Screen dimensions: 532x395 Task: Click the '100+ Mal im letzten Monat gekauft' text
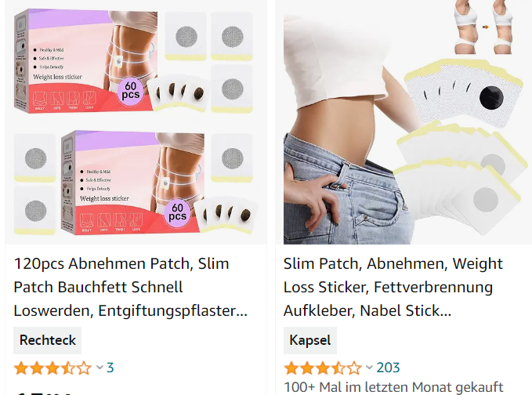[393, 387]
